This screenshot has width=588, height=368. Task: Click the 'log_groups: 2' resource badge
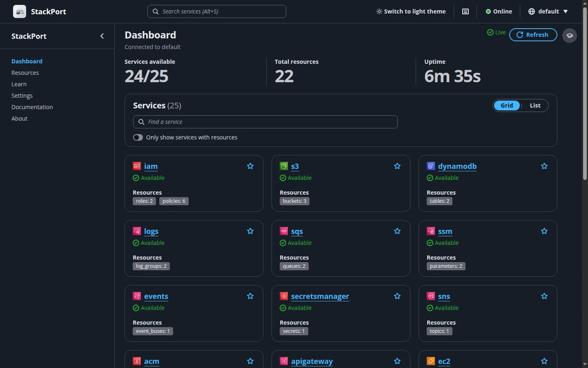point(151,266)
